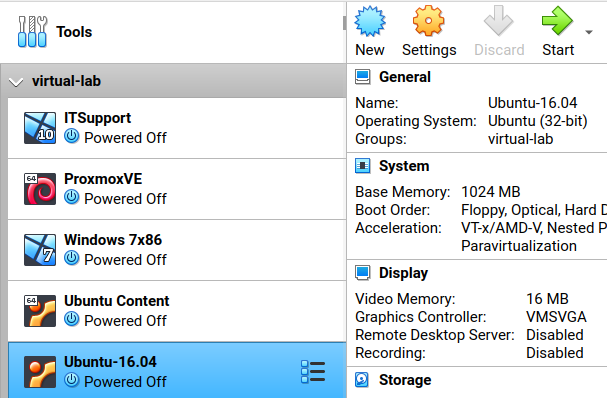Create a New virtual machine
This screenshot has height=398, width=607.
click(370, 32)
